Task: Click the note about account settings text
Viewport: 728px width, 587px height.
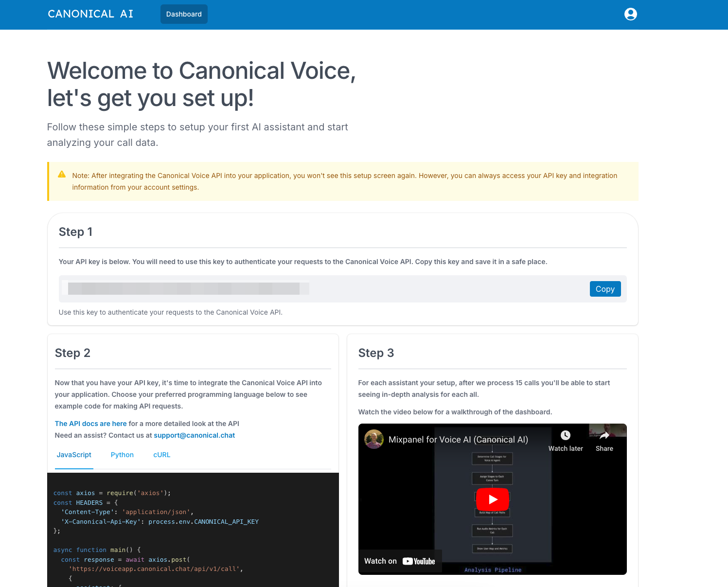Action: point(344,181)
